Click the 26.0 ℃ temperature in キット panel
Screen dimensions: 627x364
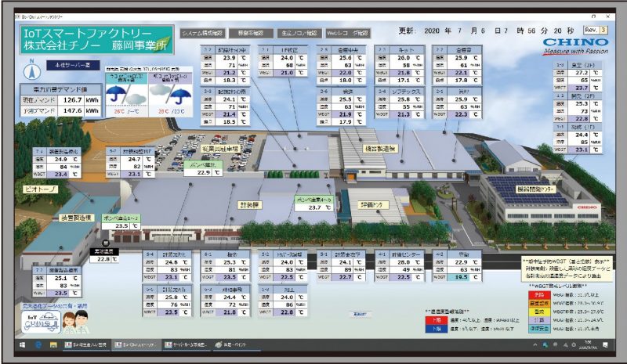(x=404, y=58)
